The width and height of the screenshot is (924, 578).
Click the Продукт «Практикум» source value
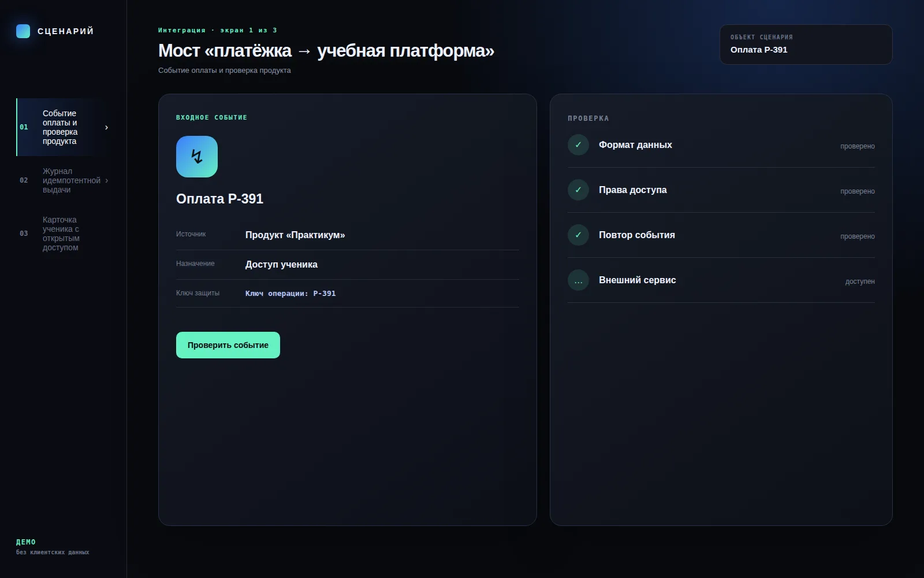[x=295, y=235]
